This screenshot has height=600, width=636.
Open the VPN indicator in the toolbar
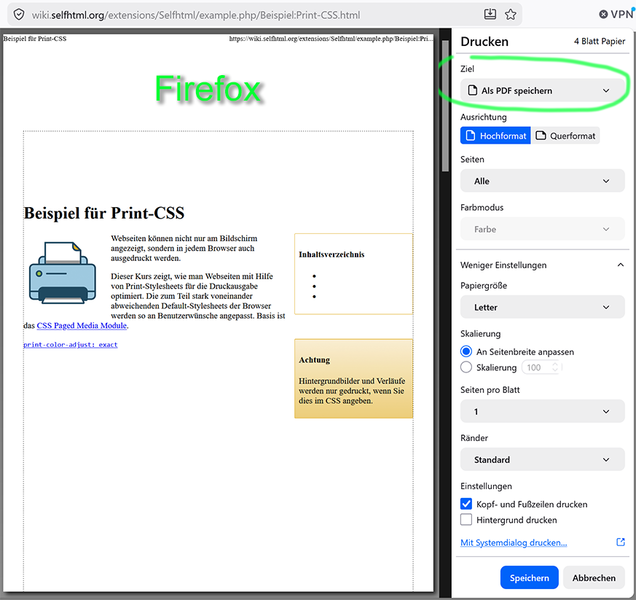617,14
